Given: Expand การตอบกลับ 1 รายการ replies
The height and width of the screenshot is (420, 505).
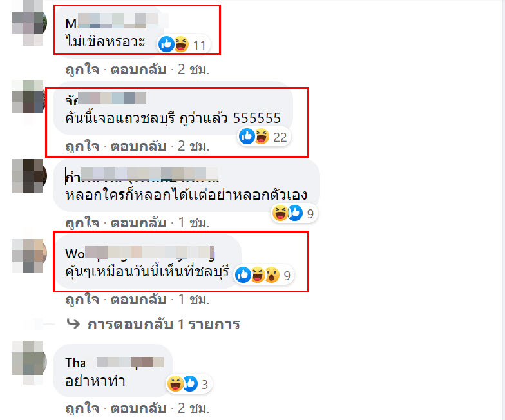Looking at the screenshot, I should tap(164, 325).
